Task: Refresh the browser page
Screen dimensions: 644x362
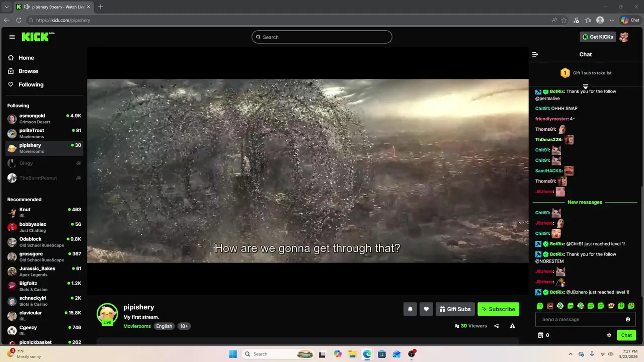Action: [19, 20]
